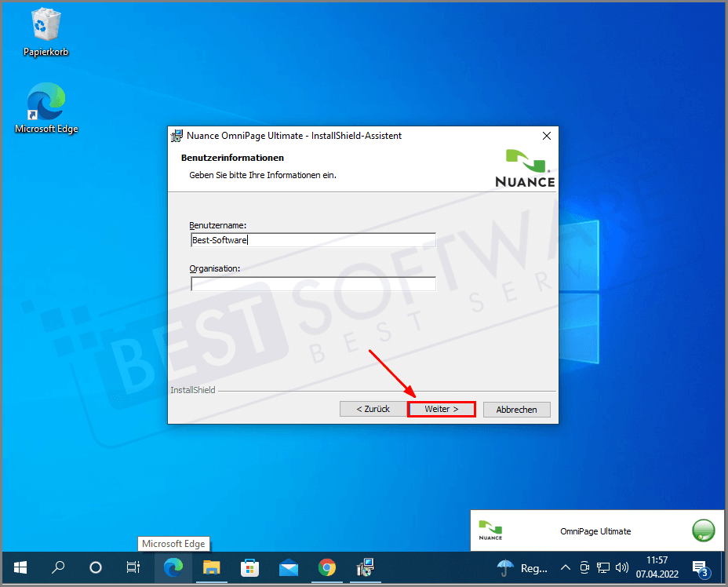Click the volume speaker icon in the tray
728x587 pixels.
[622, 567]
